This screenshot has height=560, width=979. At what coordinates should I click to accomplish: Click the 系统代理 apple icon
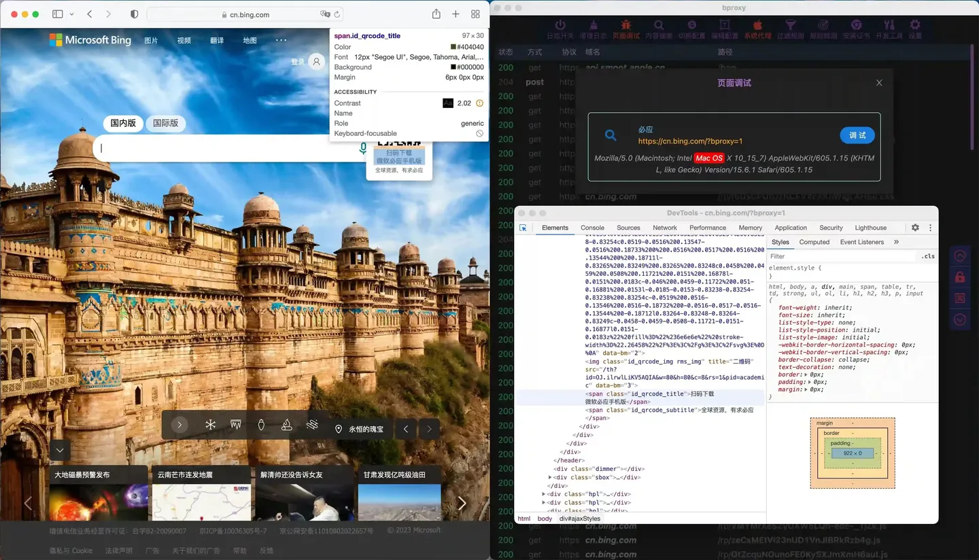757,27
